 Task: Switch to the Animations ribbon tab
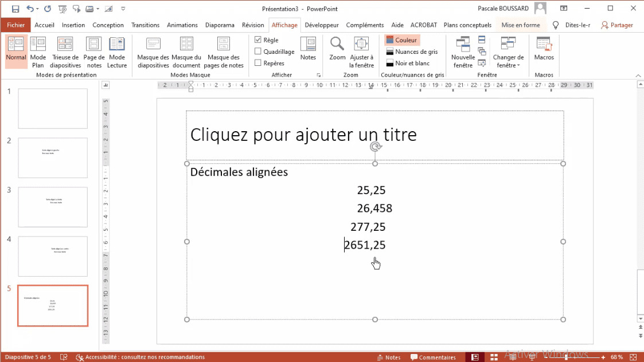click(x=182, y=25)
